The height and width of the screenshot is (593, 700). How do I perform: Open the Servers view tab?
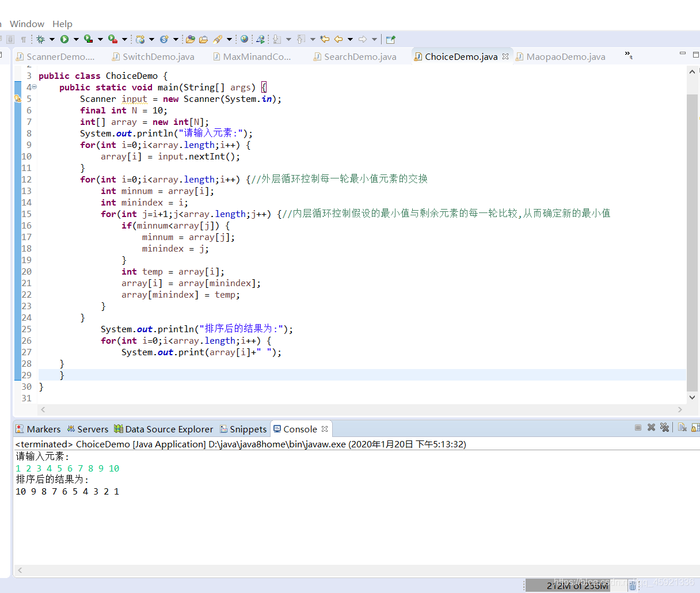(x=87, y=429)
